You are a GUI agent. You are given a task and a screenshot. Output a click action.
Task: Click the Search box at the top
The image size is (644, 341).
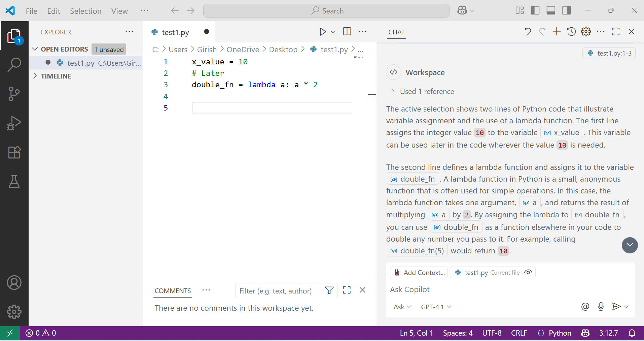click(326, 10)
